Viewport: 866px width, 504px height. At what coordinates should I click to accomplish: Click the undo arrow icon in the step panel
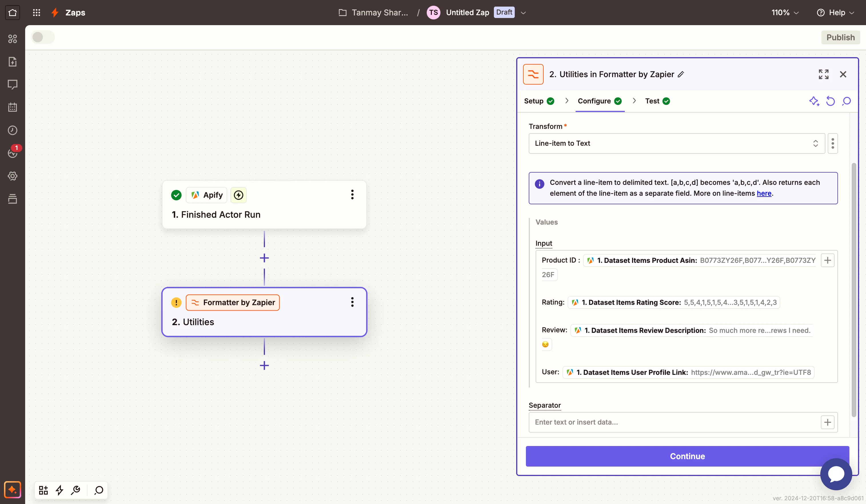point(830,101)
